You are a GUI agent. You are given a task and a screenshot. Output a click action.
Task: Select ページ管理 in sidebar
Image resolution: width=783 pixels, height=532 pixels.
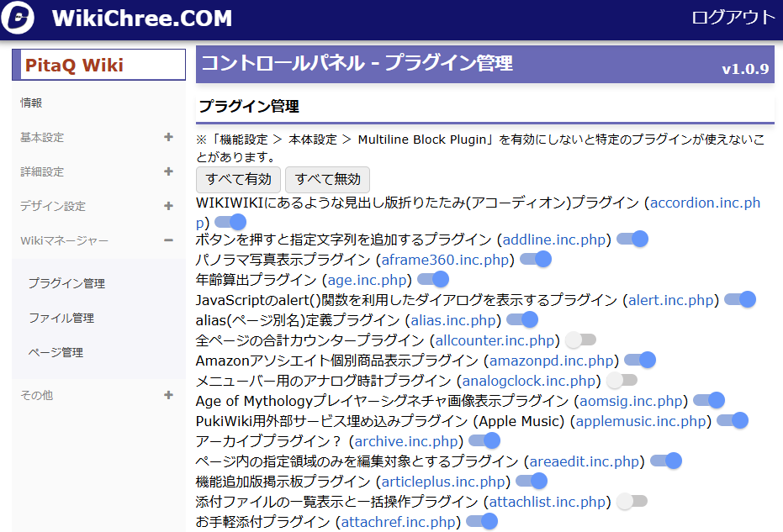pyautogui.click(x=56, y=352)
